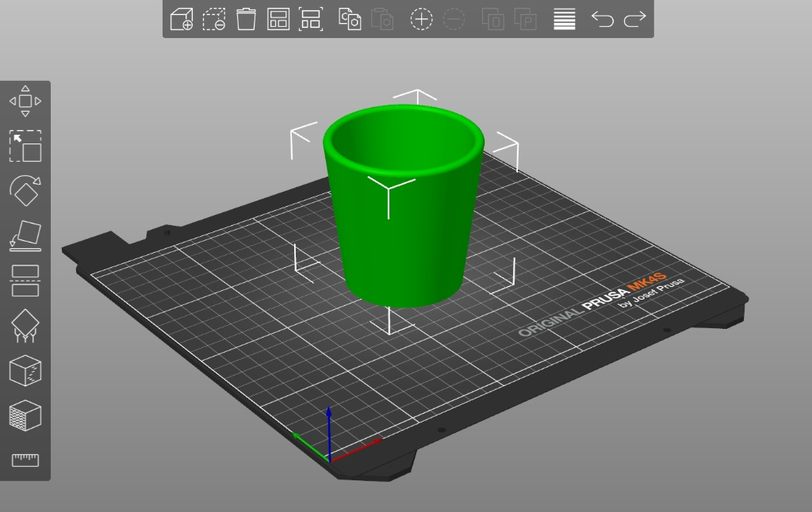Choose the Rotate tool

point(25,191)
